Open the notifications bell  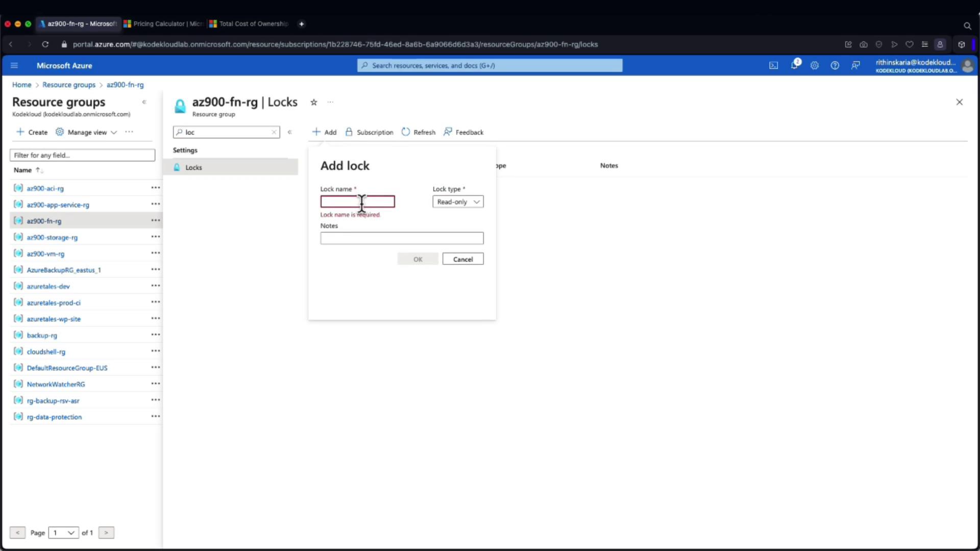[x=794, y=65]
